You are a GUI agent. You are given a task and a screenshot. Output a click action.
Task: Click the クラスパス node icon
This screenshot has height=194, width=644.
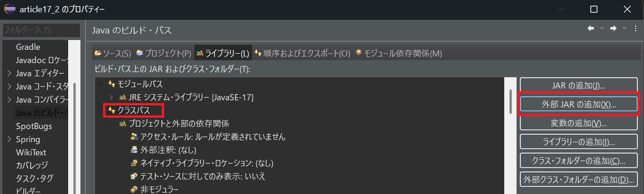point(111,111)
